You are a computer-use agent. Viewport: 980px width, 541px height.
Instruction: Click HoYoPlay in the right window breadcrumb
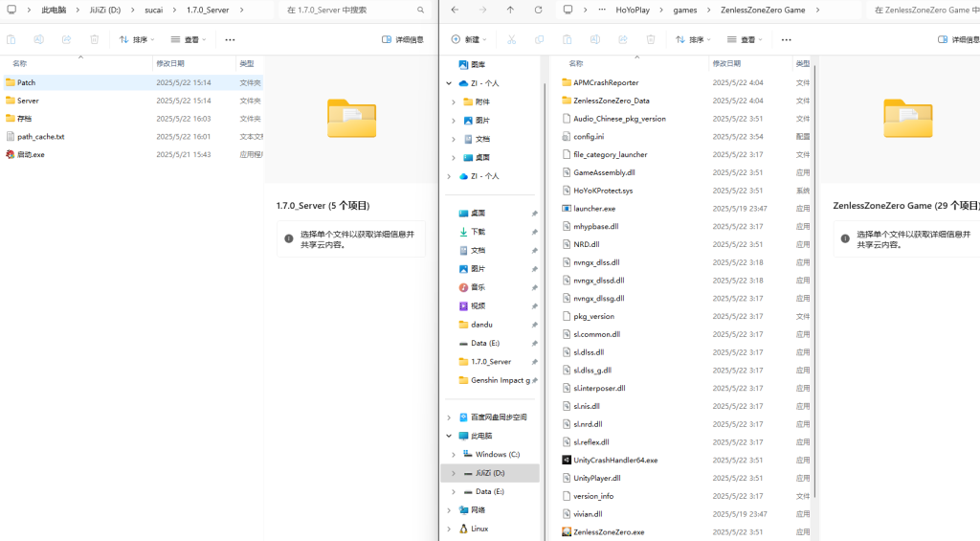point(633,10)
